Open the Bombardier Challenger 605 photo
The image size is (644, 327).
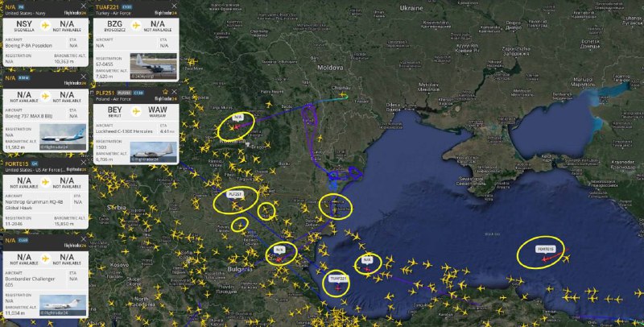pos(63,305)
